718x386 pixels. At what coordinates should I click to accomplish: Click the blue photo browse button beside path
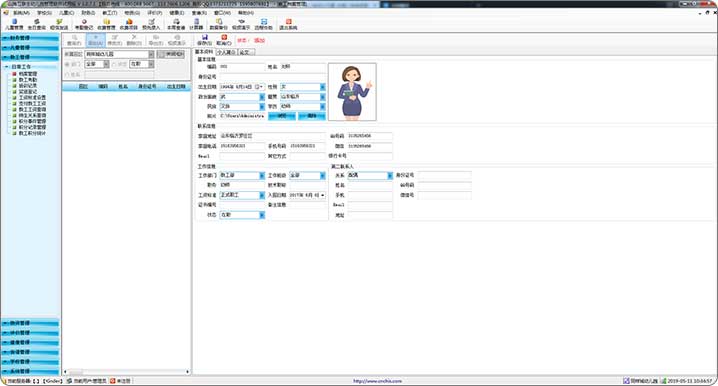[x=282, y=116]
